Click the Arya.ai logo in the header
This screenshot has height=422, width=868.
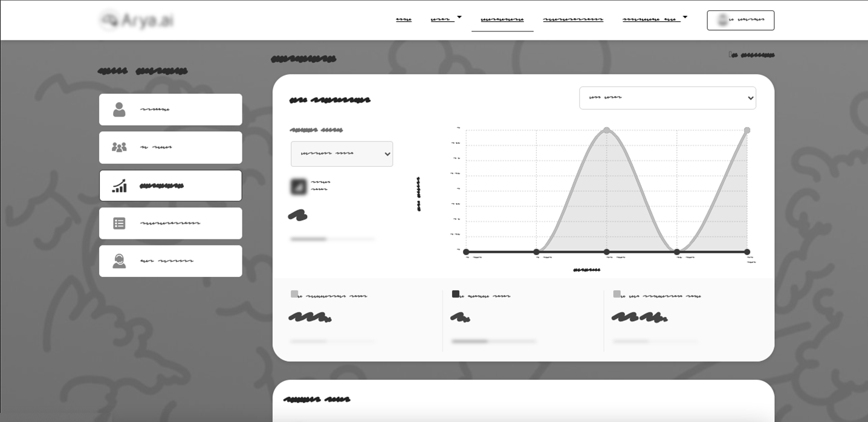pos(137,21)
